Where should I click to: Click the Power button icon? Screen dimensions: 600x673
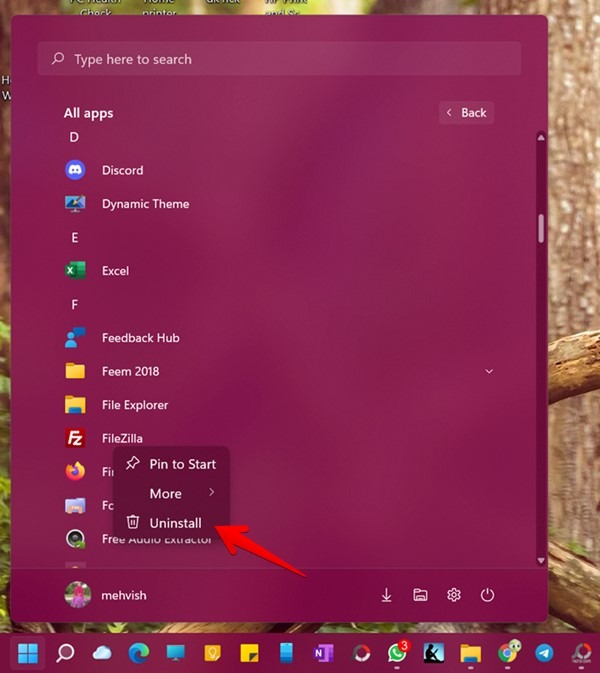487,595
